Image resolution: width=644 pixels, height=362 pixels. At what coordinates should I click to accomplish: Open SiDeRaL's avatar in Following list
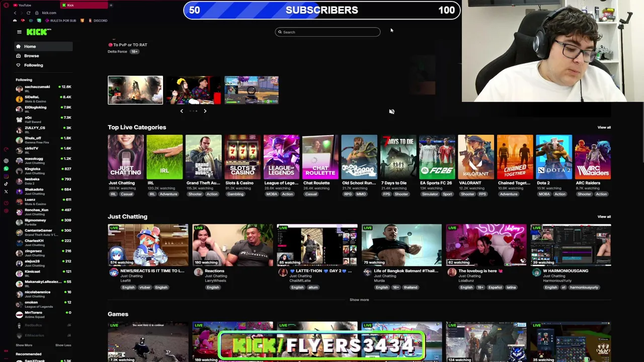19,99
